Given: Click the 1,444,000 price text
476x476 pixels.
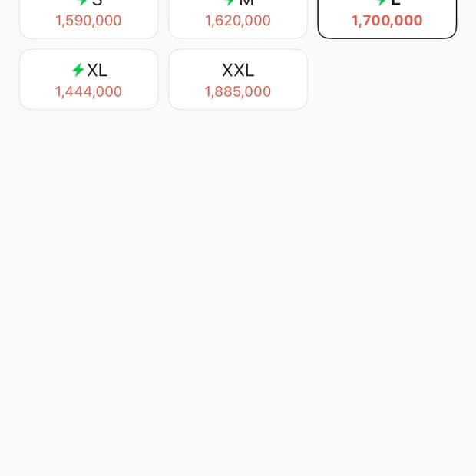Looking at the screenshot, I should pyautogui.click(x=88, y=91).
